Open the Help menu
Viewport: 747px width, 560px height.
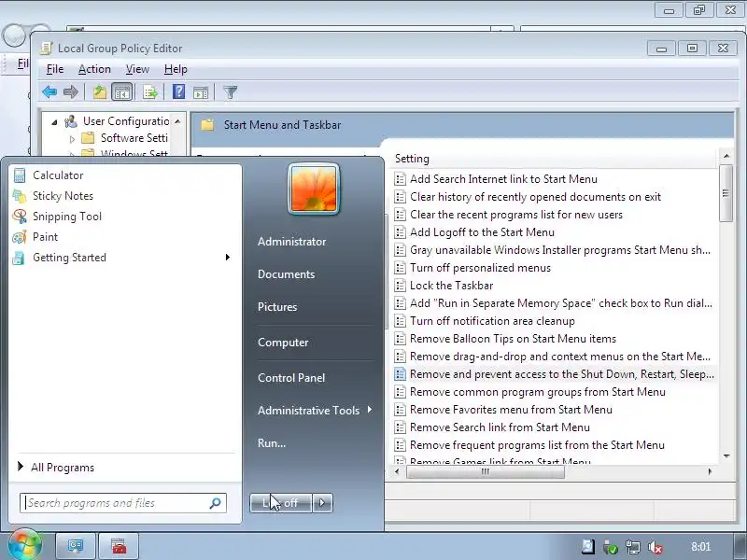tap(176, 69)
